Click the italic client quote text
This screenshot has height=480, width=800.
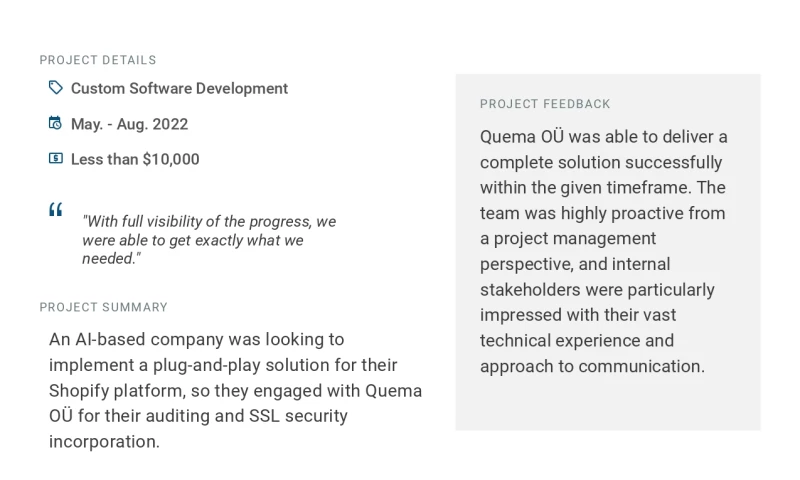pos(208,240)
